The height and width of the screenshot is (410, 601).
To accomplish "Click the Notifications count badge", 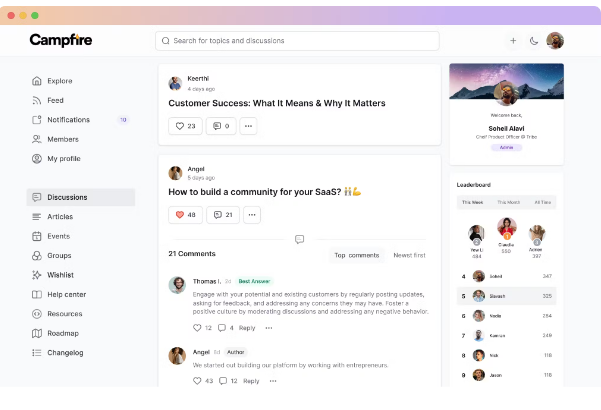I will point(123,120).
